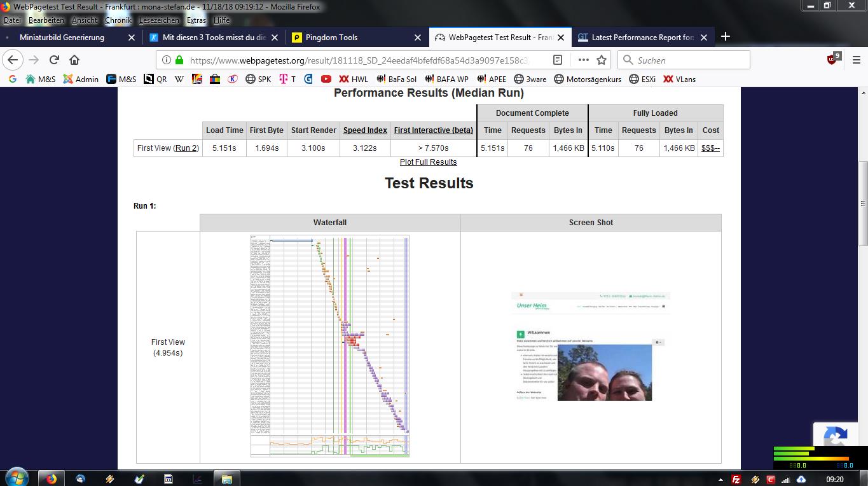
Task: Click the browser back arrow button
Action: click(13, 60)
